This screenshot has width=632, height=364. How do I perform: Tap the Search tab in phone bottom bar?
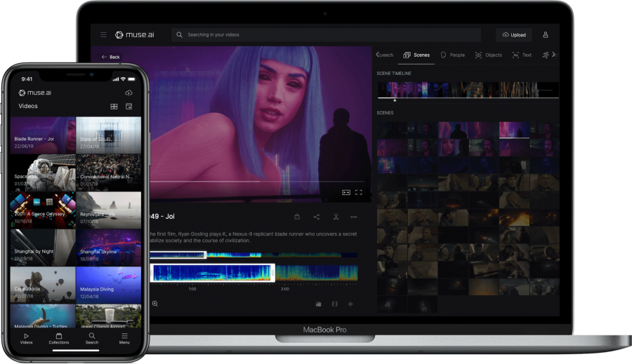[92, 338]
